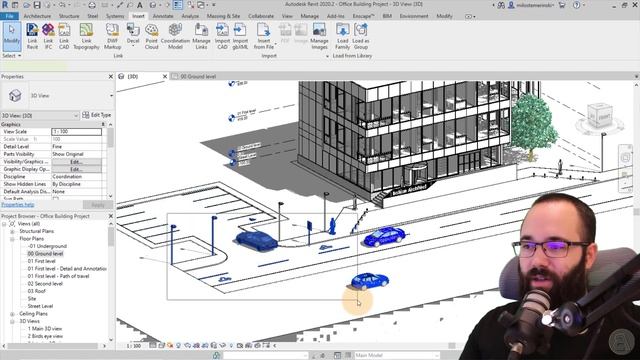640x360 pixels.
Task: Open the Decal tool
Action: (x=133, y=36)
